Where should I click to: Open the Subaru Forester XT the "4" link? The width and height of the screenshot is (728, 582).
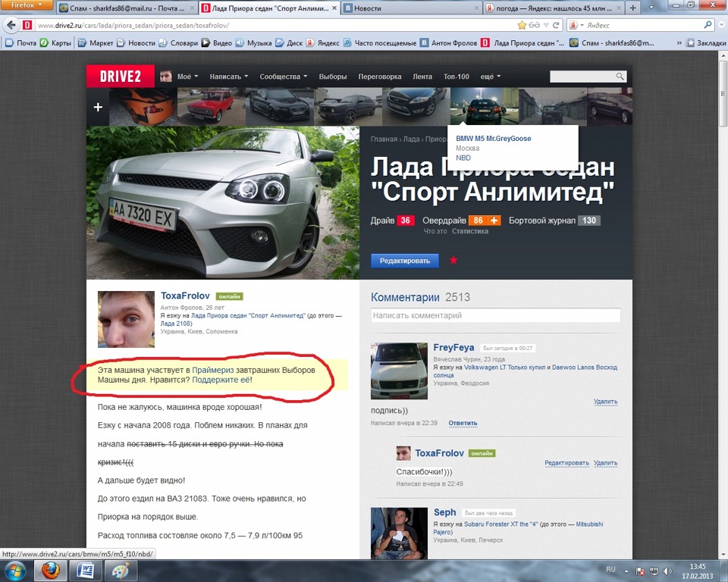click(501, 524)
